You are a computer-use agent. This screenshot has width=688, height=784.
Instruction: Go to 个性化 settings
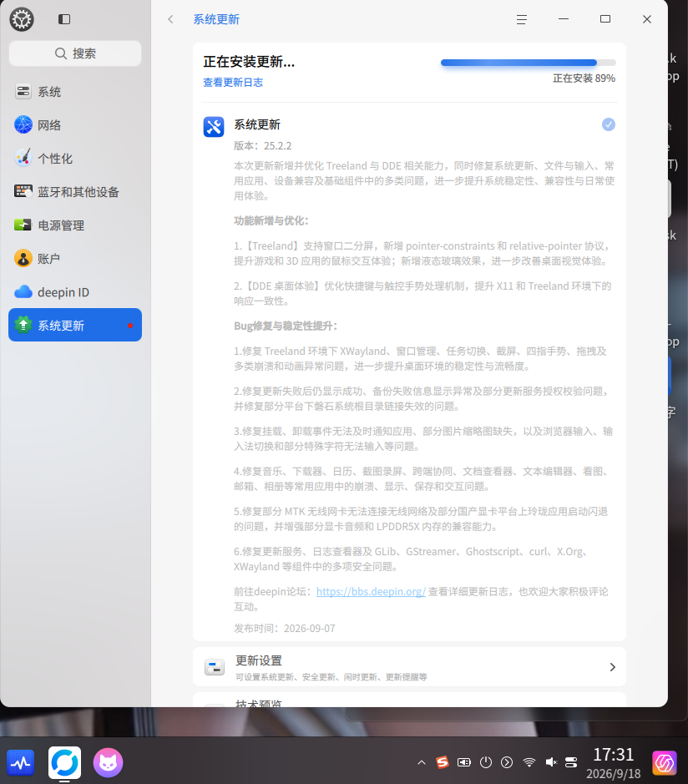tap(75, 159)
